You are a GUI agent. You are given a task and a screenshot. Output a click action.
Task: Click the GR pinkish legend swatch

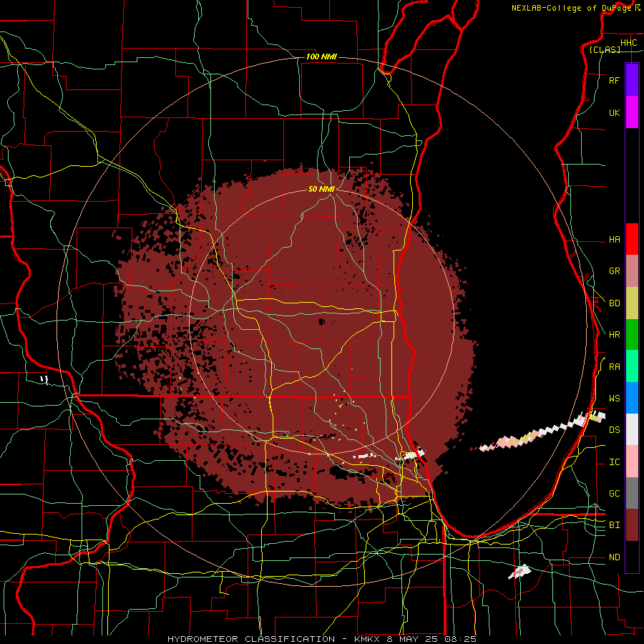pos(632,270)
